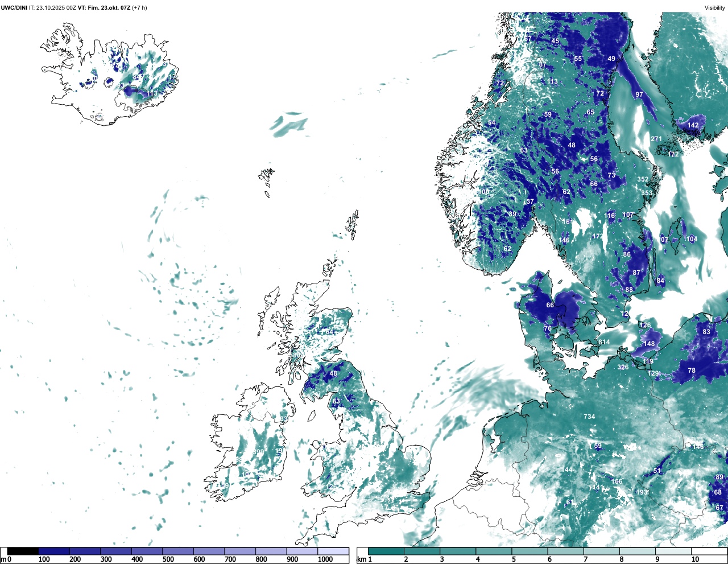
Task: Select the 7–8 km legend swatch
Action: 601,551
